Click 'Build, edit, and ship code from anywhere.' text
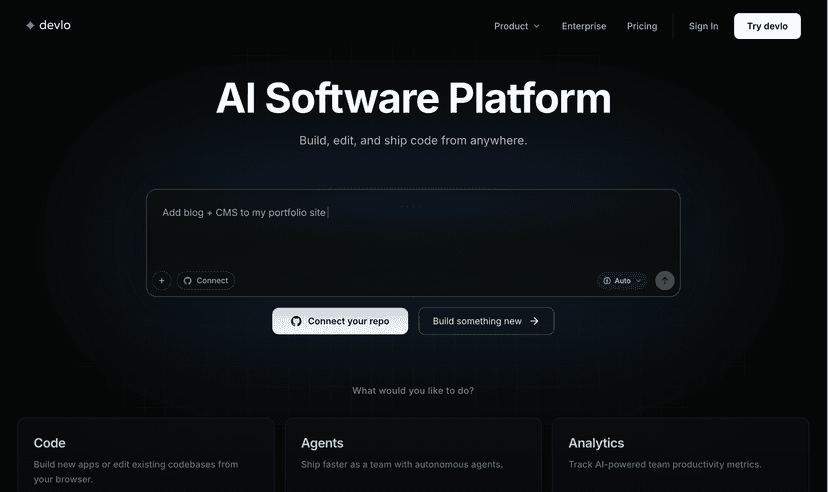Screen dimensions: 828x492 (x=413, y=140)
